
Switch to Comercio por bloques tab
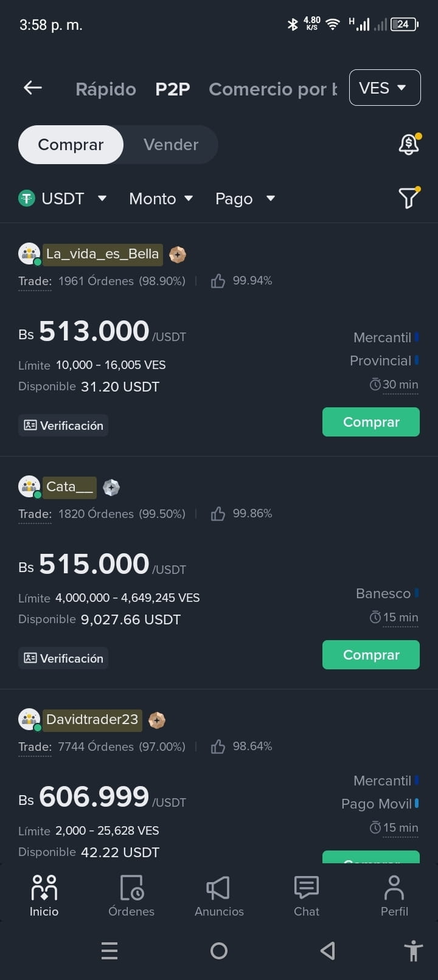pyautogui.click(x=273, y=89)
